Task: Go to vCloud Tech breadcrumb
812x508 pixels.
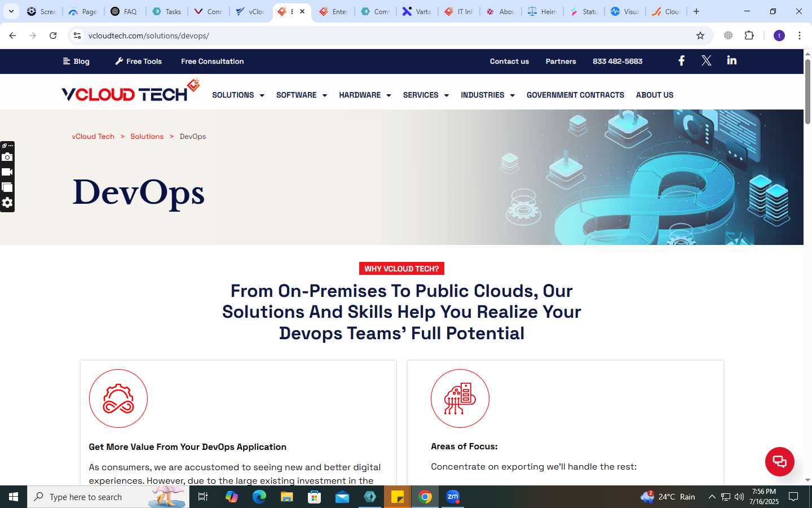Action: point(93,136)
